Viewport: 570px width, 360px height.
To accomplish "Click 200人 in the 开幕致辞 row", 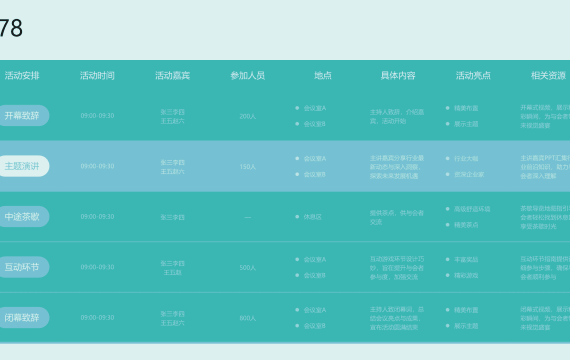I will point(248,116).
